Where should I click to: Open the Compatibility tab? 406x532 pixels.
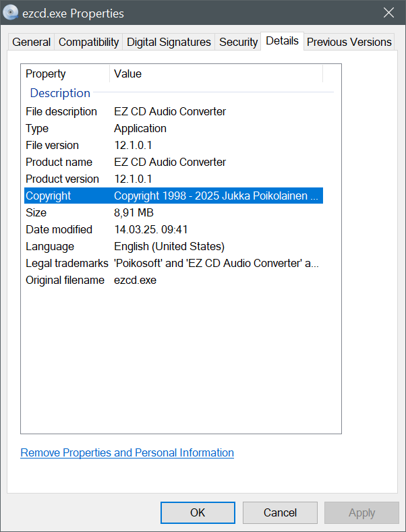pos(88,42)
